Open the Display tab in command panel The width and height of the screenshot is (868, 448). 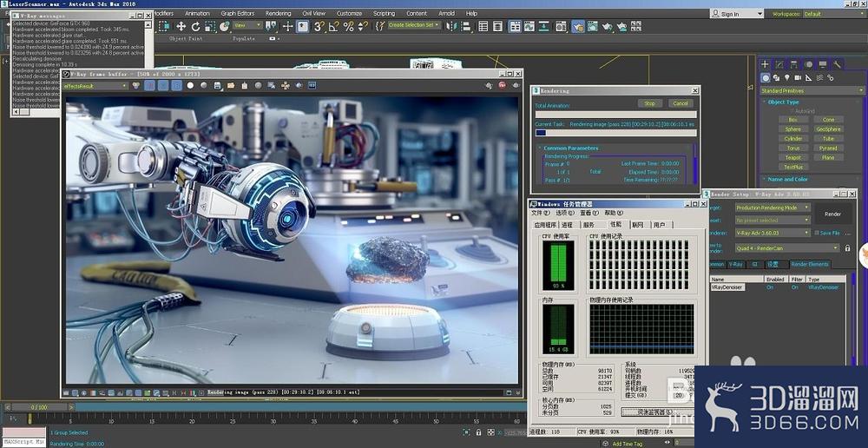pyautogui.click(x=823, y=64)
